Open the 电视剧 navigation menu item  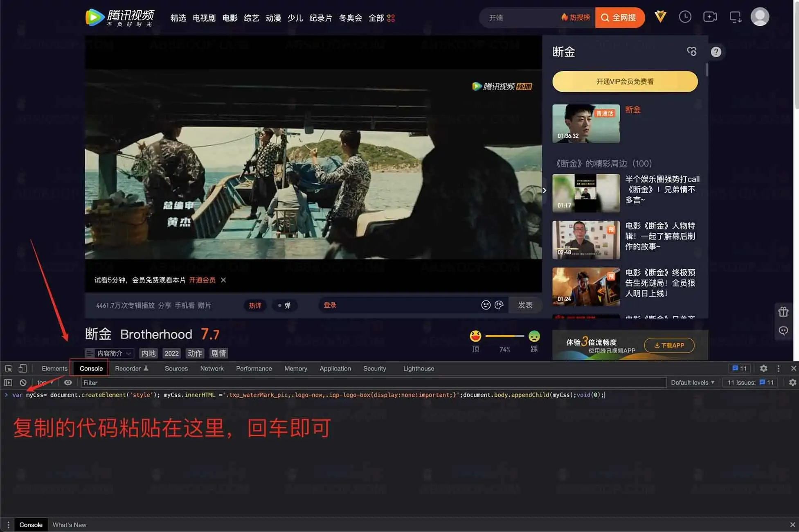click(x=204, y=18)
